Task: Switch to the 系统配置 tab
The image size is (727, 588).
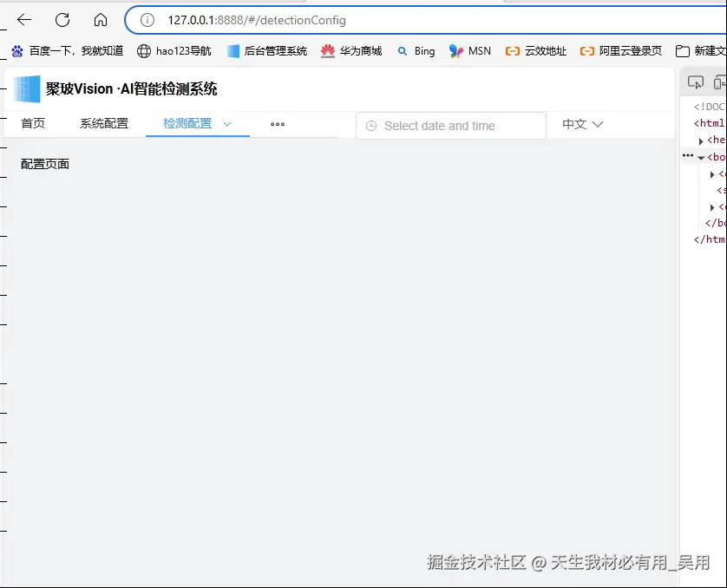Action: click(x=103, y=123)
